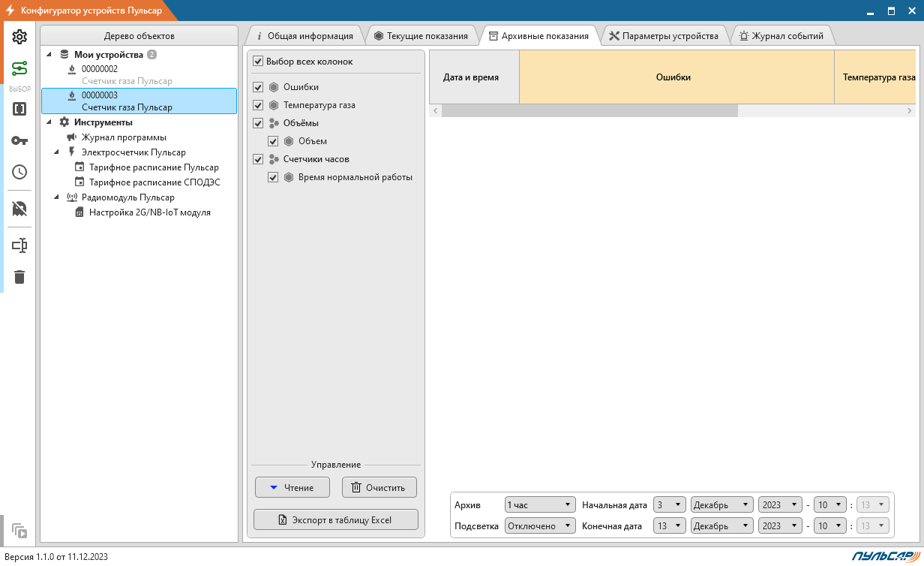924x566 pixels.
Task: Click the lightning icon of Электросчетчик Пульсар
Action: point(72,152)
